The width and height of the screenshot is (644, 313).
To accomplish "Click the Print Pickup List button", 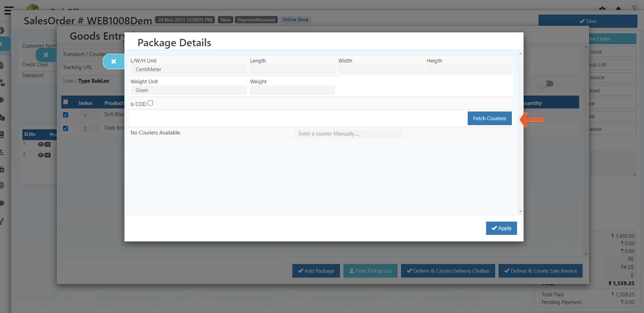I will click(370, 271).
